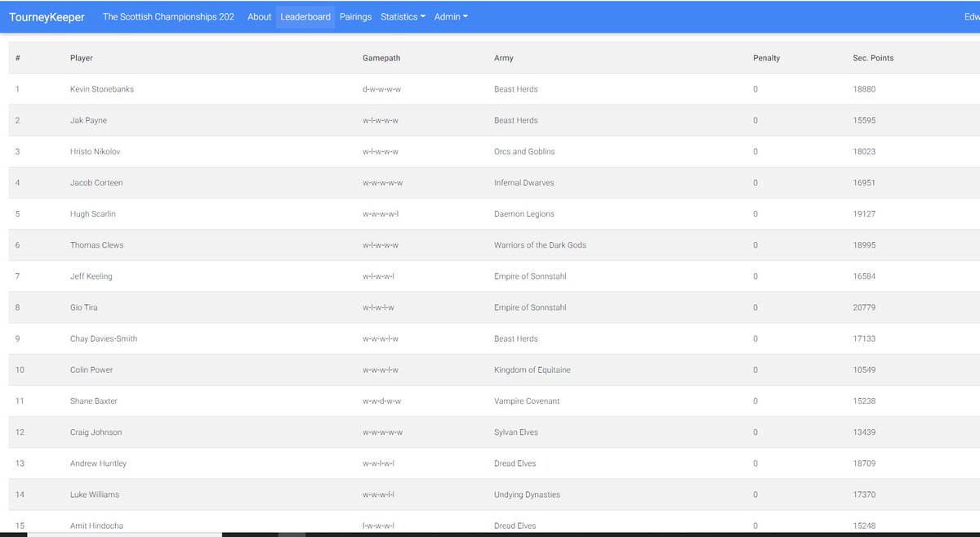Select player Luke Williams
The height and width of the screenshot is (537, 980).
coord(95,494)
